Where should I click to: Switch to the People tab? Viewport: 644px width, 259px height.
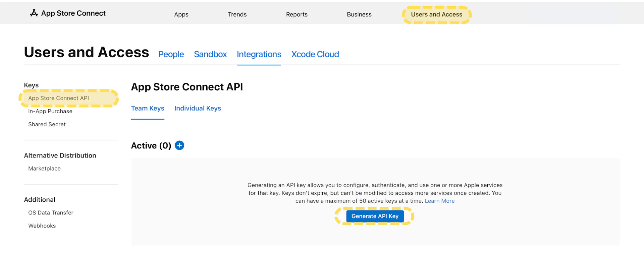171,54
